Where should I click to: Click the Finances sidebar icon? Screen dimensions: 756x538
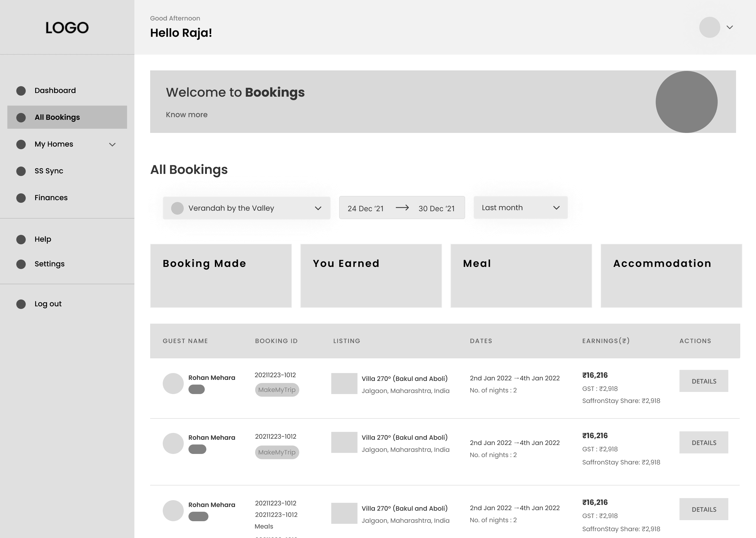[21, 198]
